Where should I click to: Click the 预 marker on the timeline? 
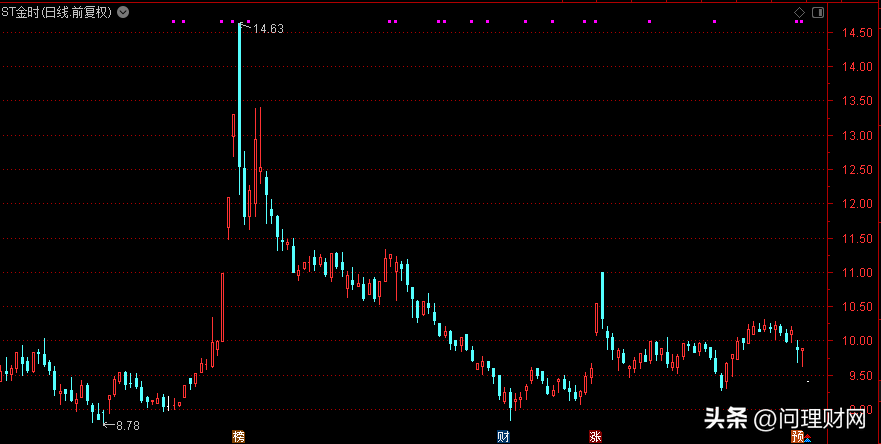798,436
